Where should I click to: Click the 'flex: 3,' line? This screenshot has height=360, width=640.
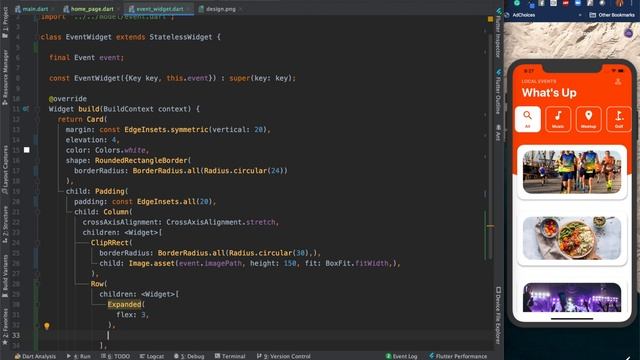132,315
